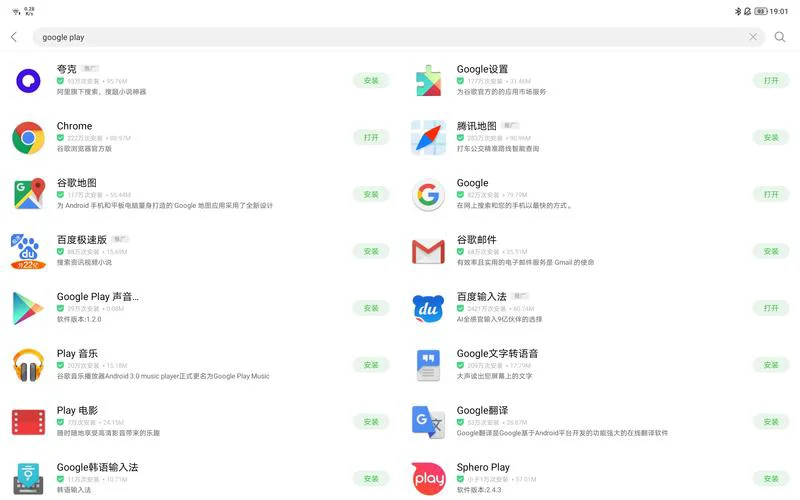Open the 谷歌邮件 Gmail icon
Screen dimensions: 800x500
coord(428,252)
